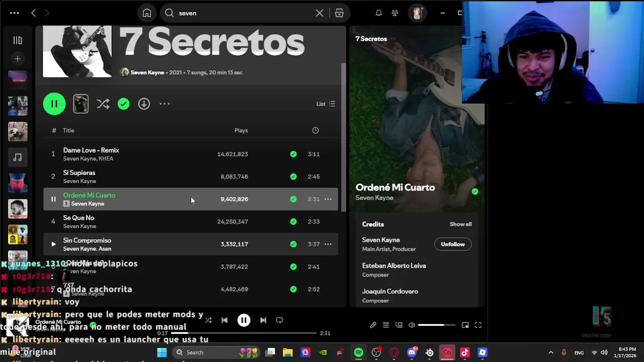Toggle shuffle in the bottom player bar

pyautogui.click(x=208, y=320)
